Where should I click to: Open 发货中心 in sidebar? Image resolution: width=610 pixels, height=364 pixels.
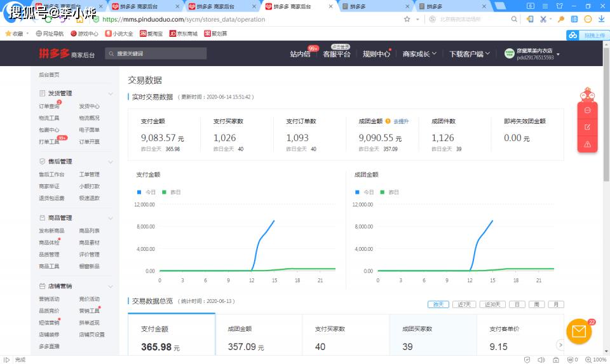90,106
